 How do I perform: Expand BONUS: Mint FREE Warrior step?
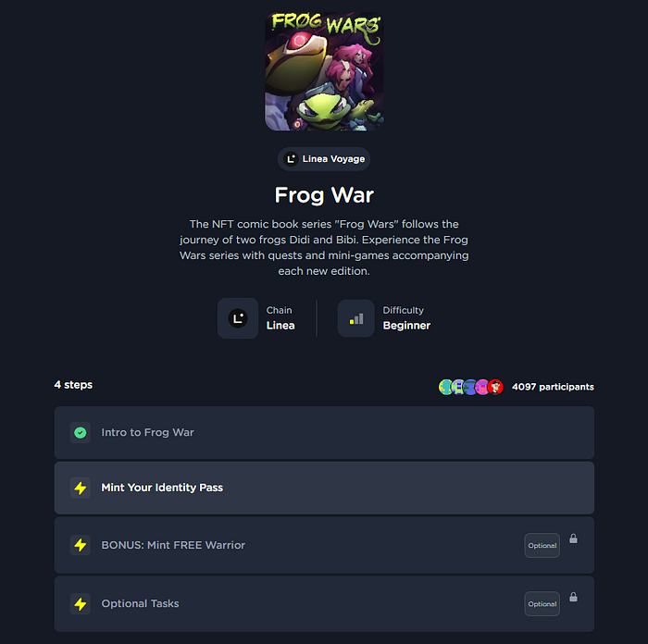click(x=324, y=545)
